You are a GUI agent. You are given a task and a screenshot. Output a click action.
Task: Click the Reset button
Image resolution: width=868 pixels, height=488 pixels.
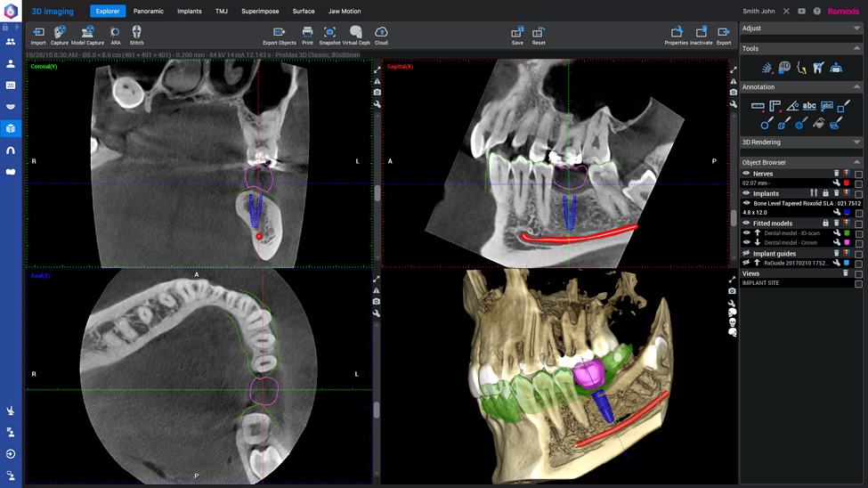coord(539,33)
